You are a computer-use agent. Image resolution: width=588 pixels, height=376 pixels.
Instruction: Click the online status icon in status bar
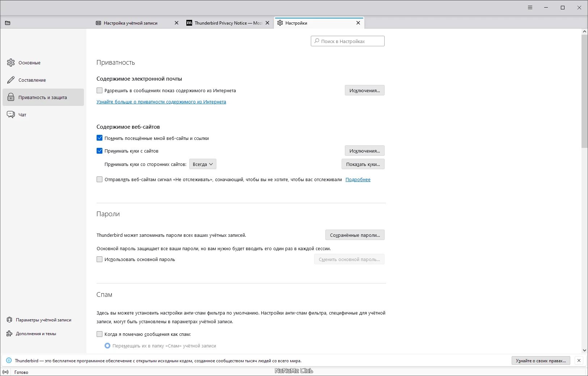[5, 372]
